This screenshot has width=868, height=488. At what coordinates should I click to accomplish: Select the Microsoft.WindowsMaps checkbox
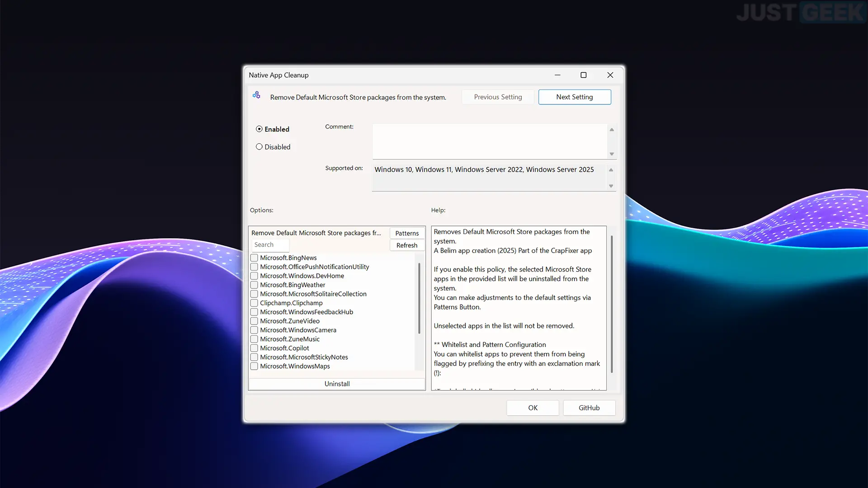254,366
